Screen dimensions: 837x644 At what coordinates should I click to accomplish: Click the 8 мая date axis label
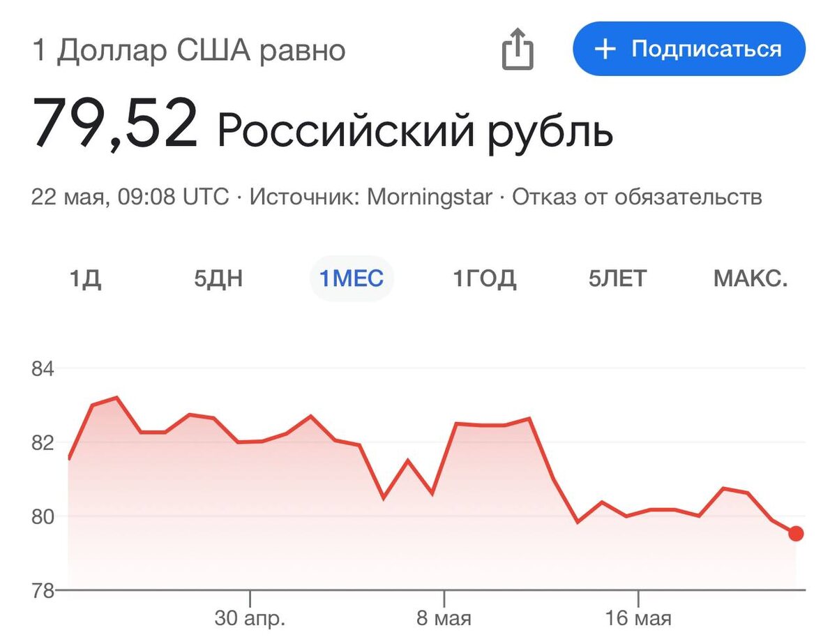(444, 618)
